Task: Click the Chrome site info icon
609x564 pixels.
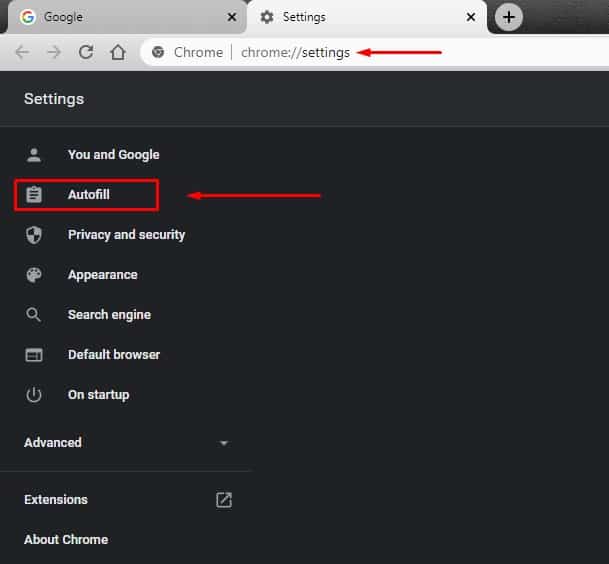Action: coord(158,52)
